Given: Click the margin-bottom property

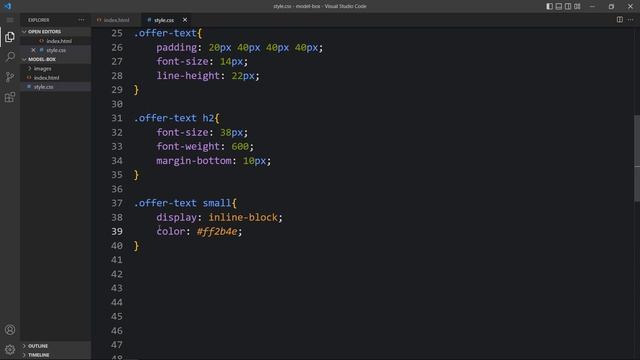Looking at the screenshot, I should pos(194,161).
